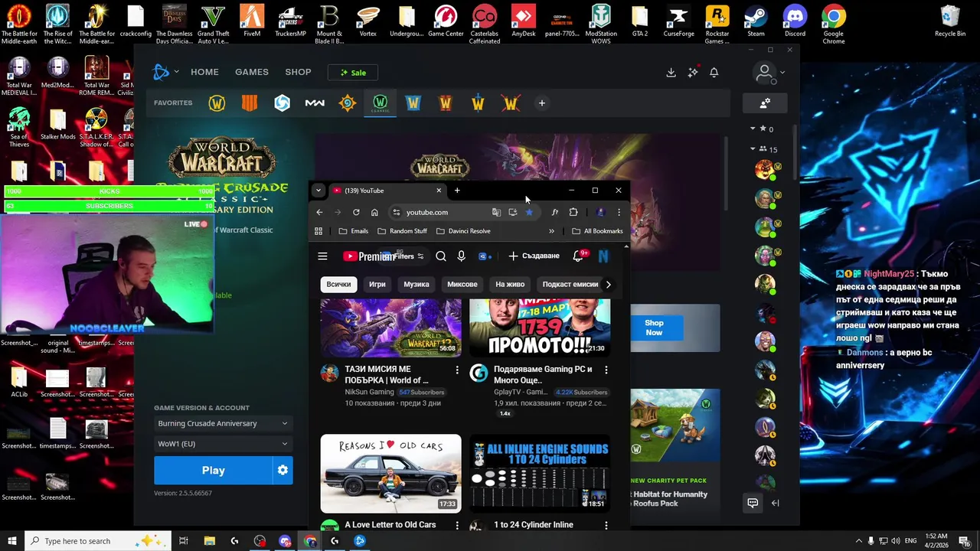Reload the YouTube page
The width and height of the screenshot is (980, 551).
356,212
